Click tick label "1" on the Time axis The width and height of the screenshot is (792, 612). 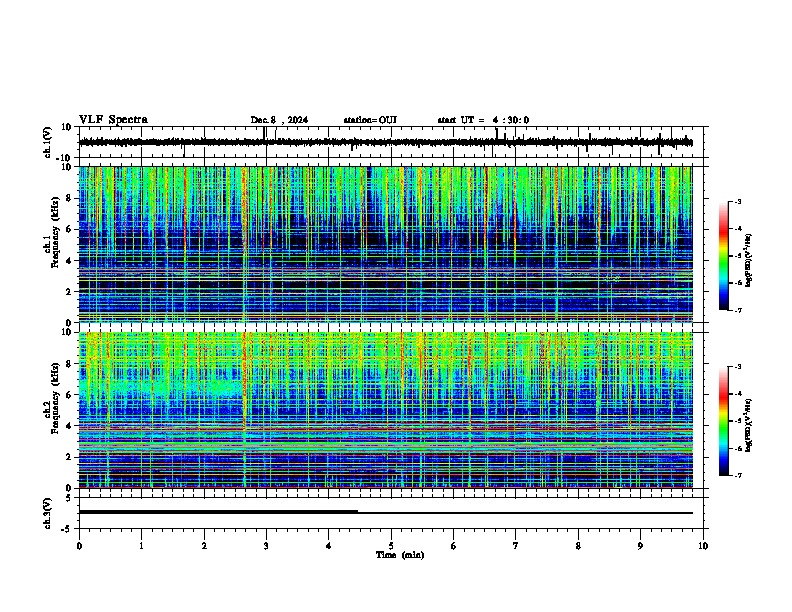click(141, 546)
